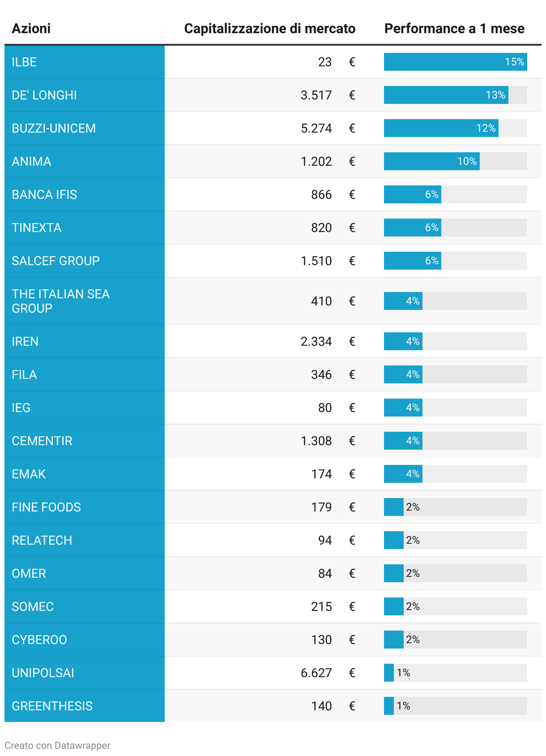The image size is (546, 756).
Task: Open the Creato con Datawrapper link
Action: click(57, 745)
